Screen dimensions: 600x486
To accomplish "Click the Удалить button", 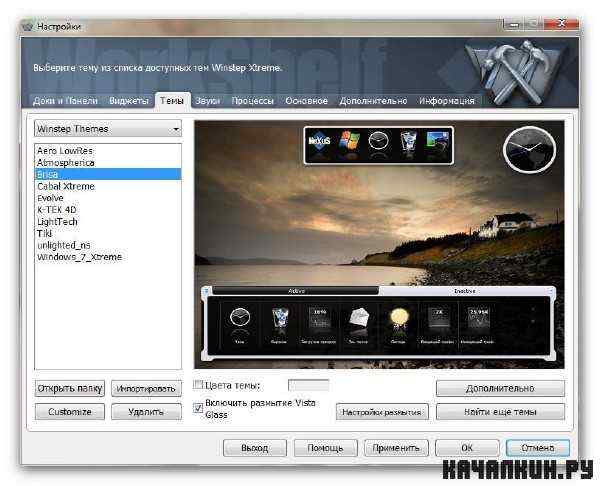I will point(146,412).
